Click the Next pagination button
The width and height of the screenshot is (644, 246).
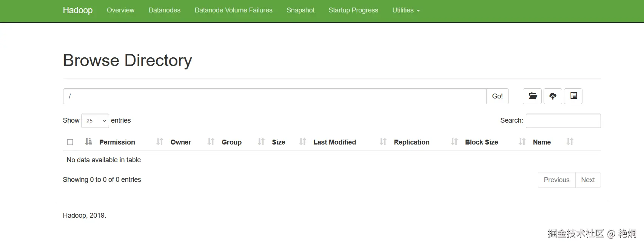(x=588, y=180)
